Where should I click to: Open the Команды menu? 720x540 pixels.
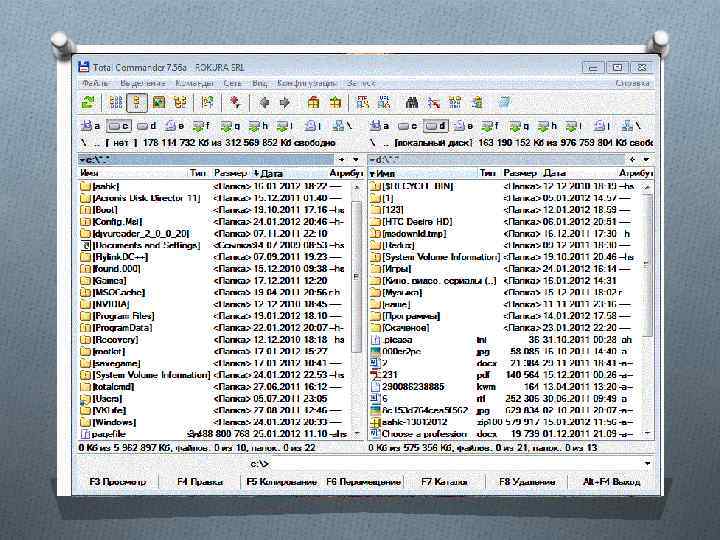[195, 83]
